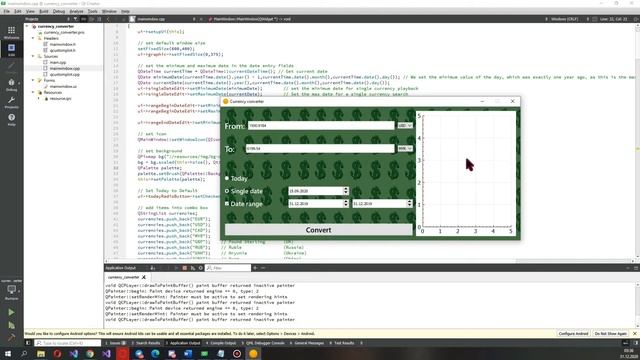Collapse the currency_converter project tree node
Screen dimensions: 640x360
click(x=27, y=27)
